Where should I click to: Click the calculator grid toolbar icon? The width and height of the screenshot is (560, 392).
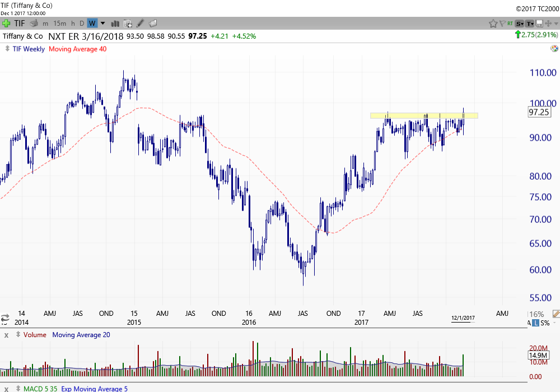click(x=128, y=23)
